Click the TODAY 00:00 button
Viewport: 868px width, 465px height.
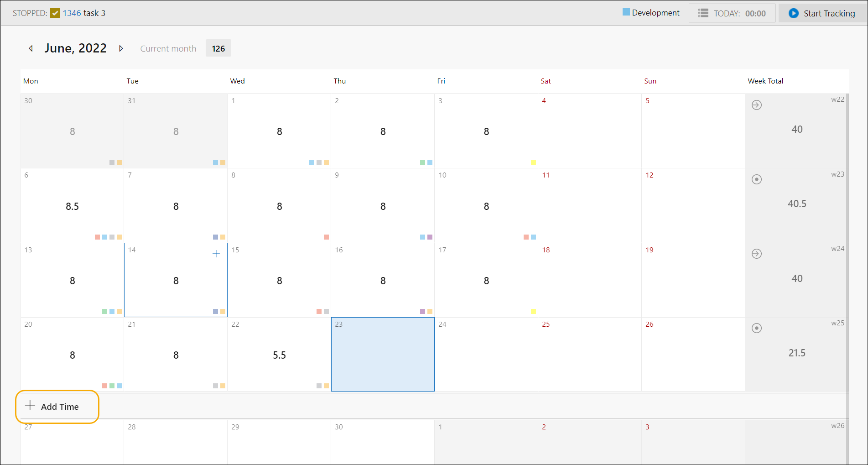tap(732, 13)
